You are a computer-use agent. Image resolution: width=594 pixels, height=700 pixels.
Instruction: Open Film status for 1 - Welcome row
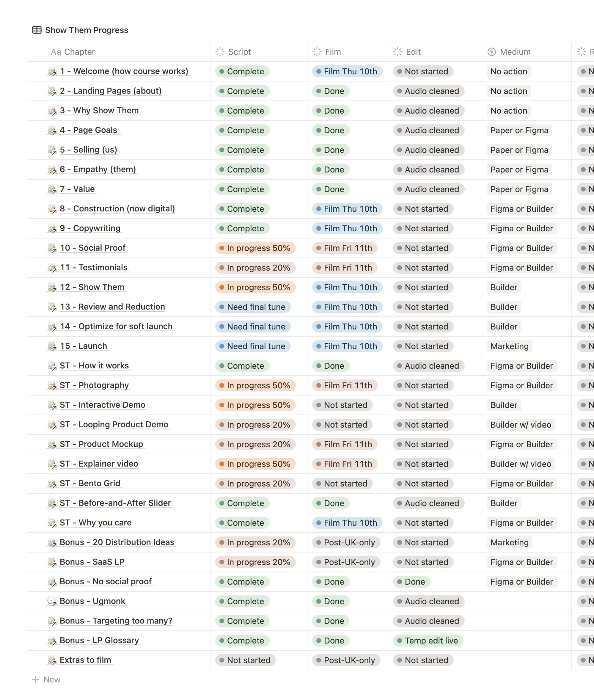pos(347,71)
